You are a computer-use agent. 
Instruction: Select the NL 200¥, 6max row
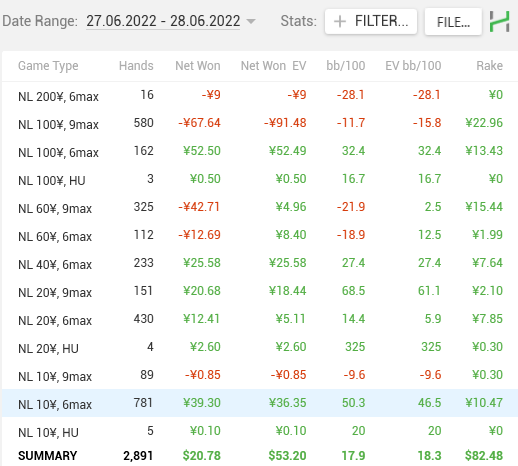(x=260, y=96)
